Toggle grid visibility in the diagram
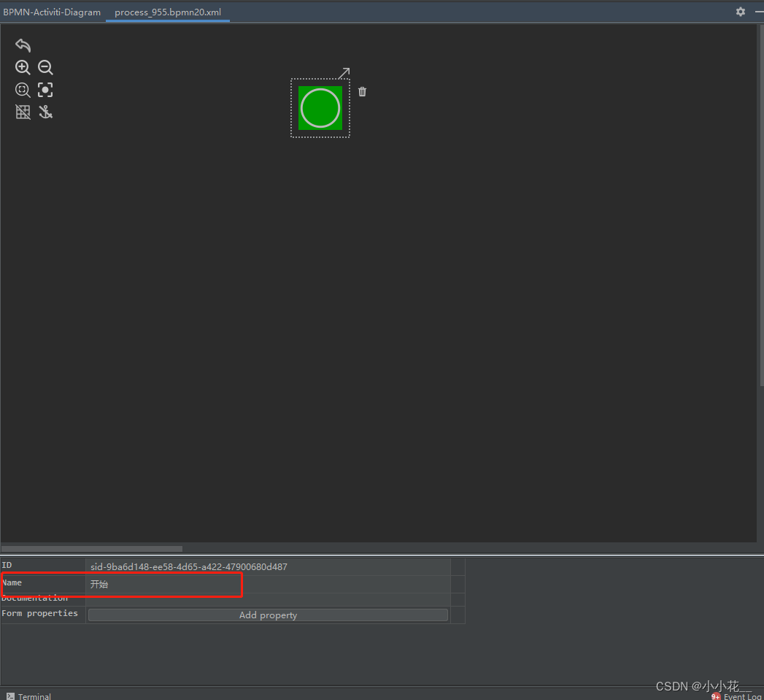The width and height of the screenshot is (764, 700). 23,112
